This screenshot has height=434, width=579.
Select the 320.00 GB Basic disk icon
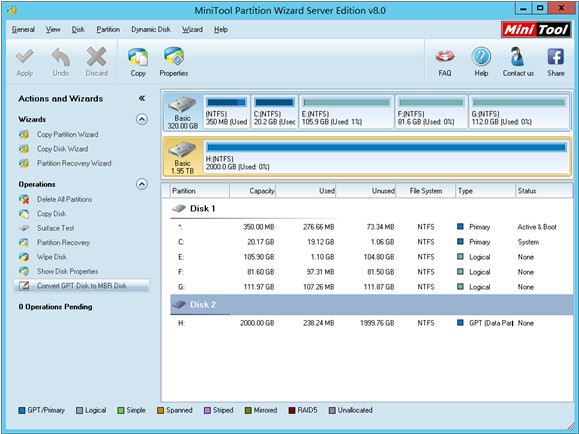coord(182,106)
